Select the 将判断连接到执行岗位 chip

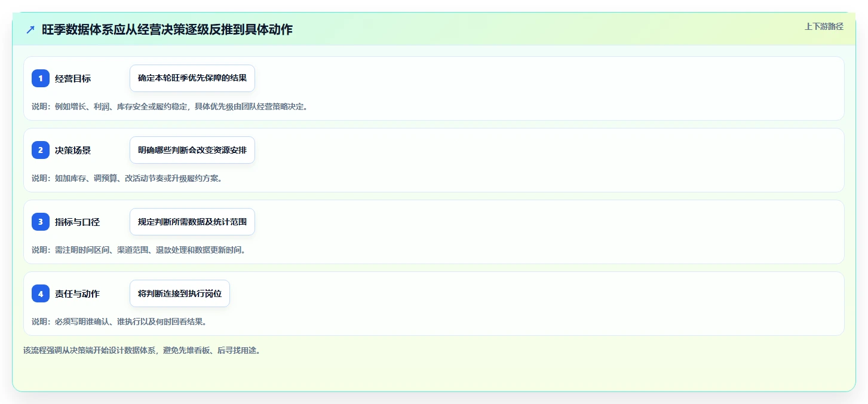click(x=180, y=293)
